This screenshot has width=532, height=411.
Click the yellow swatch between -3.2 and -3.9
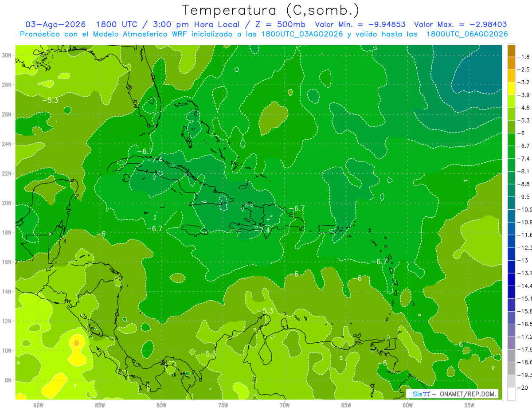tap(511, 89)
